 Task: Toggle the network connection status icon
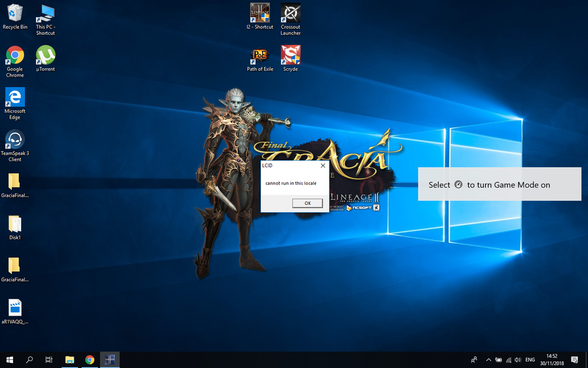(x=508, y=359)
